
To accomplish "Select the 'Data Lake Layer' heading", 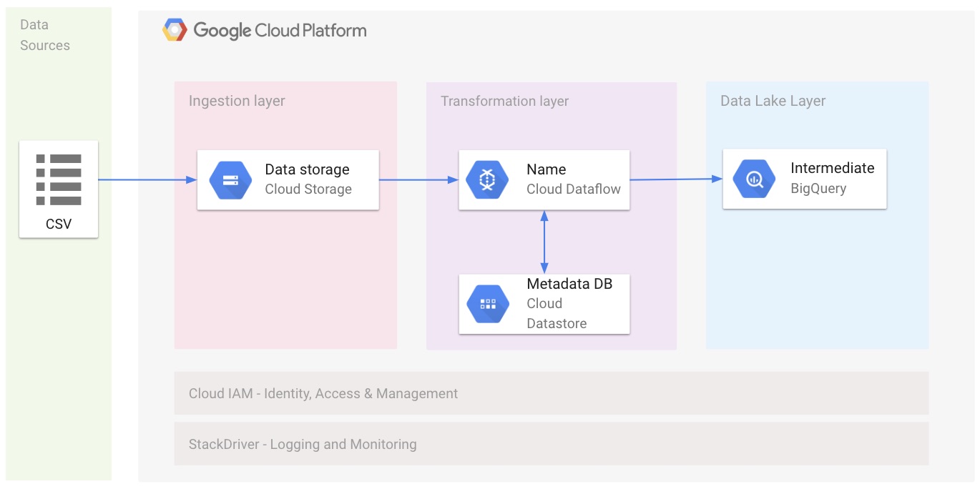I will pyautogui.click(x=773, y=101).
